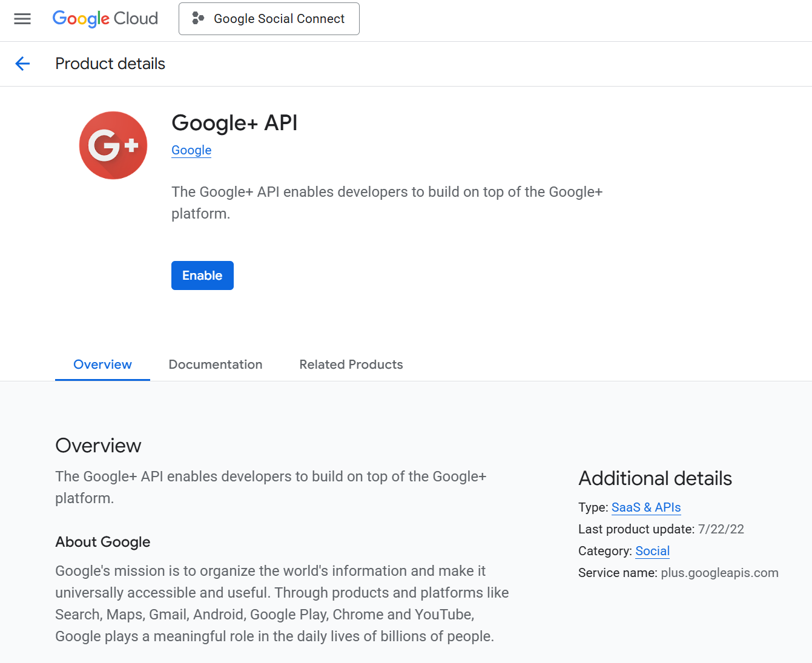Viewport: 812px width, 663px height.
Task: Click the plus.googleapis.com service name
Action: [x=719, y=573]
